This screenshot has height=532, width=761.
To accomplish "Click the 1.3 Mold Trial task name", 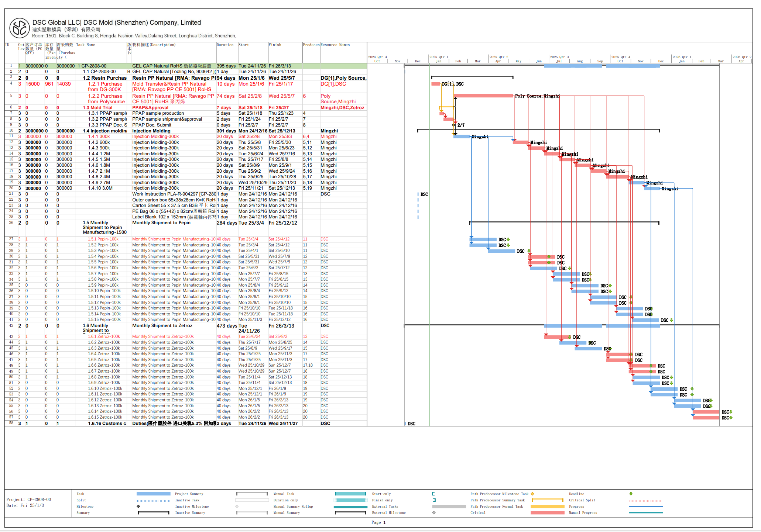I will (x=97, y=108).
